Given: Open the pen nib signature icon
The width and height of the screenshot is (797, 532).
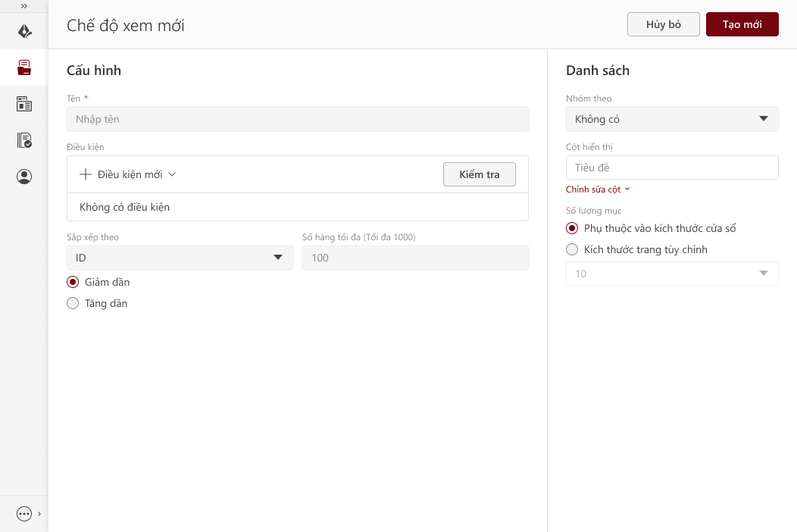Looking at the screenshot, I should click(24, 32).
